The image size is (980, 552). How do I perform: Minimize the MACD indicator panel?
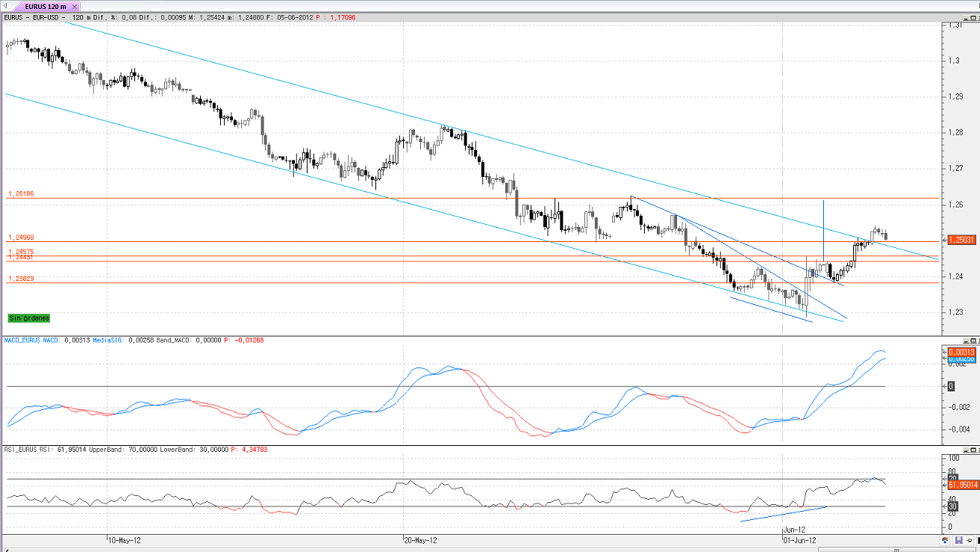click(966, 341)
